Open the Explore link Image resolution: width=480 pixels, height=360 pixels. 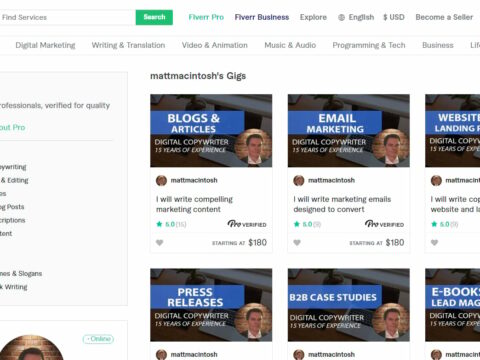313,17
